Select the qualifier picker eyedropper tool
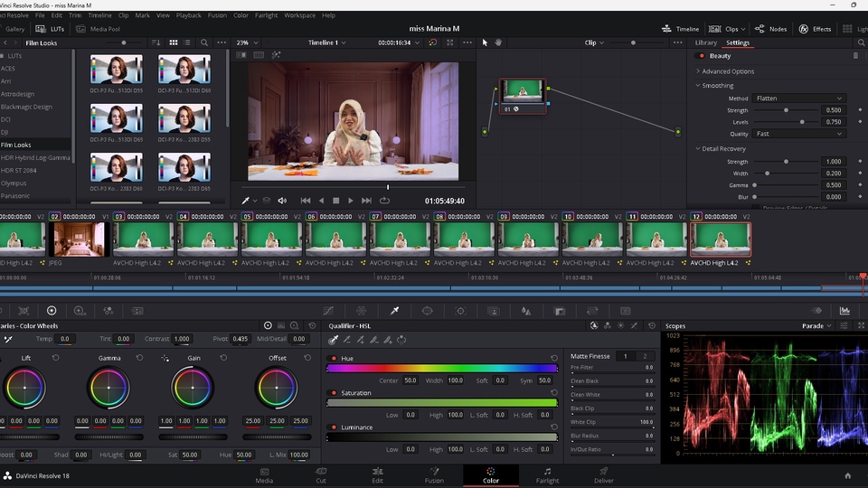 334,340
